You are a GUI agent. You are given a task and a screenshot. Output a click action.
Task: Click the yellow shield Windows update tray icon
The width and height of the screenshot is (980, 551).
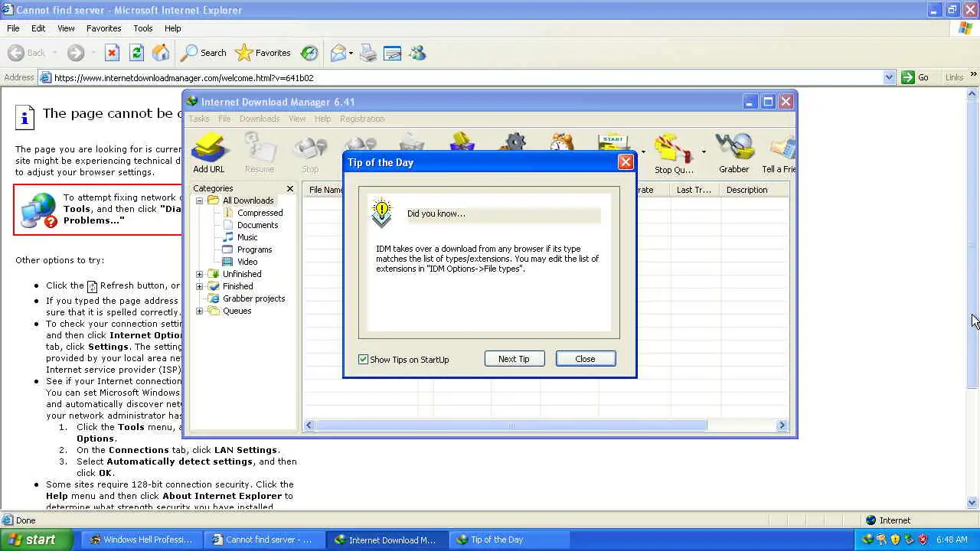click(x=895, y=540)
